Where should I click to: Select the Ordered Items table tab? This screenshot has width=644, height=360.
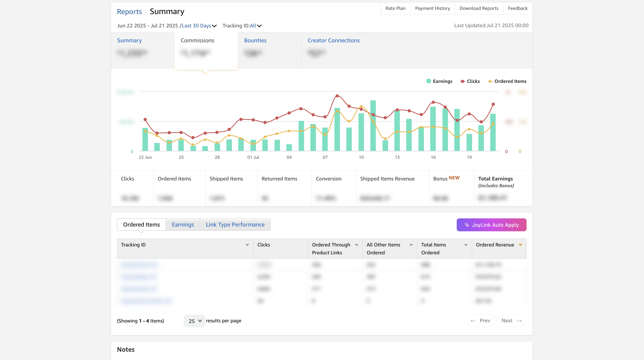pyautogui.click(x=141, y=225)
